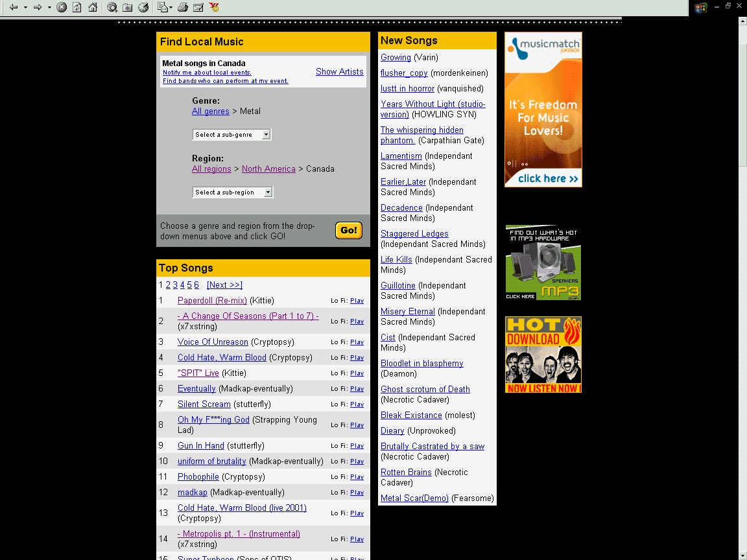Play Paperdoll (Re-mix) in Lo Fi

(357, 301)
